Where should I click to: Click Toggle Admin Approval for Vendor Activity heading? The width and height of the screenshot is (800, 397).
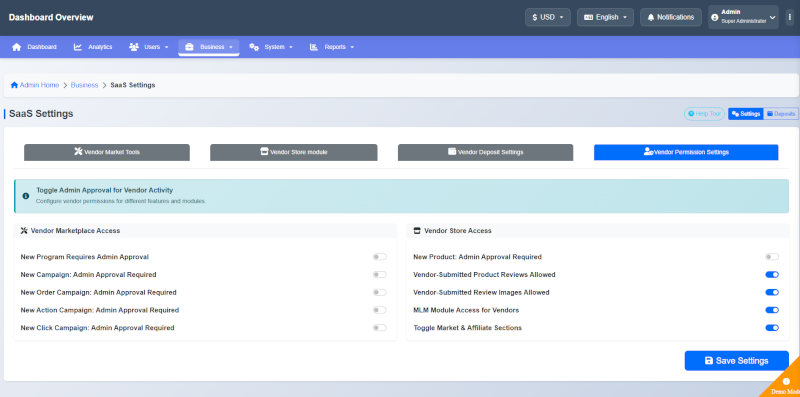[105, 190]
